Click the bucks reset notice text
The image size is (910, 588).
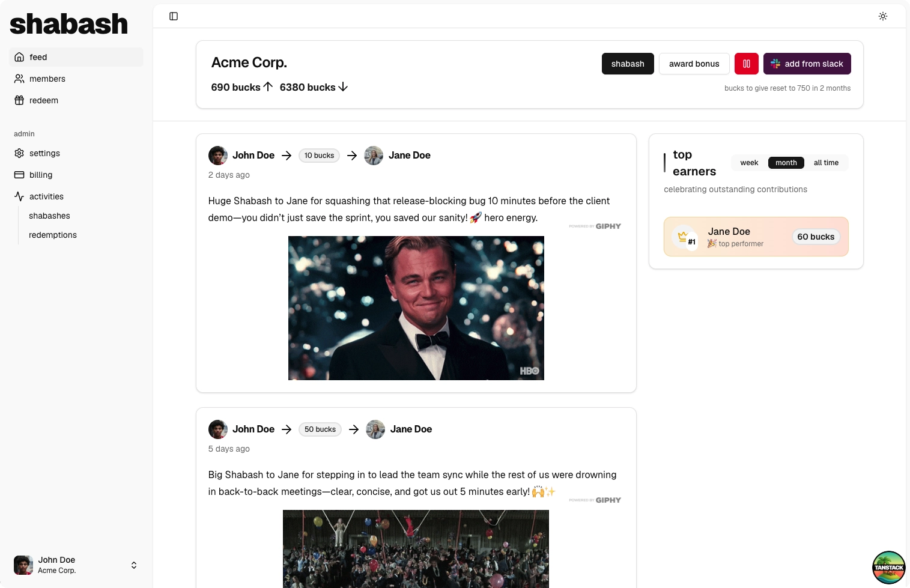(x=787, y=88)
